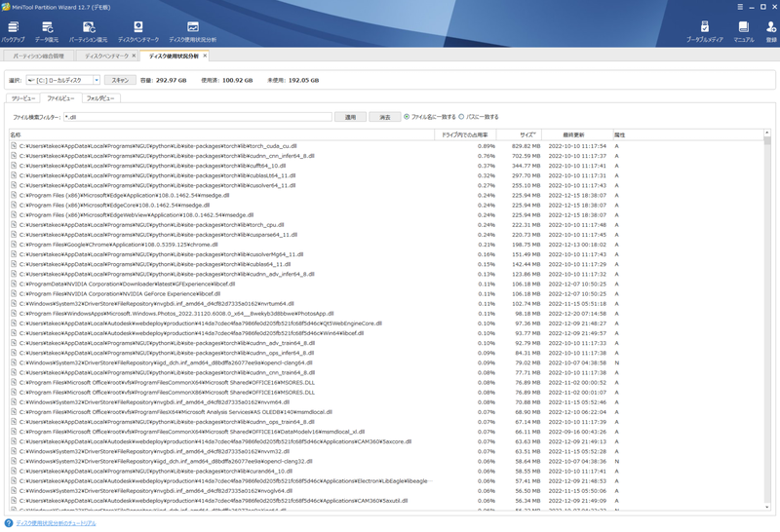Select the curand64_10.dll row
The height and width of the screenshot is (532, 780).
point(386,472)
